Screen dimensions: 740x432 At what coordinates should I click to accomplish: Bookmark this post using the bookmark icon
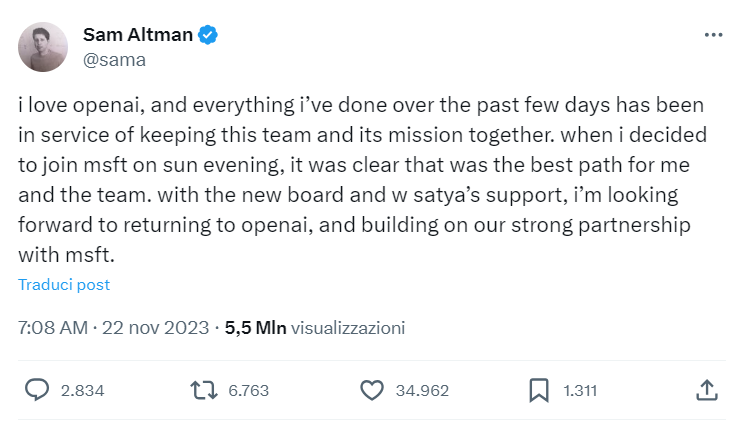tap(538, 390)
